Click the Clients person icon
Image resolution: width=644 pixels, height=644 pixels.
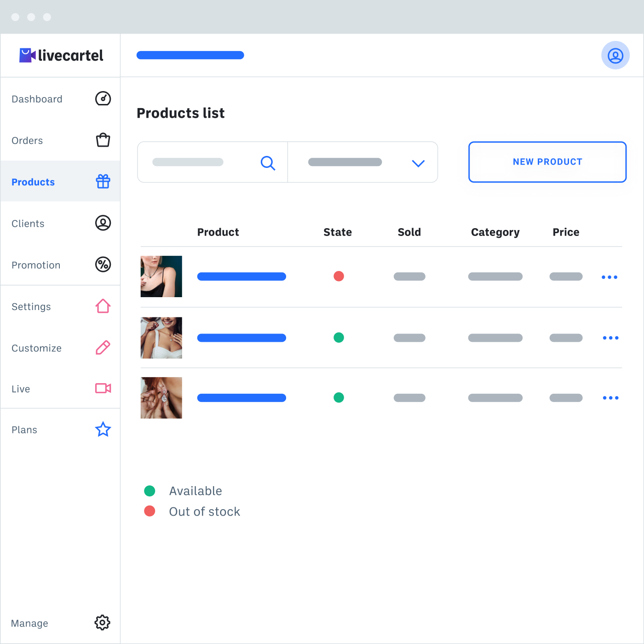pyautogui.click(x=103, y=223)
